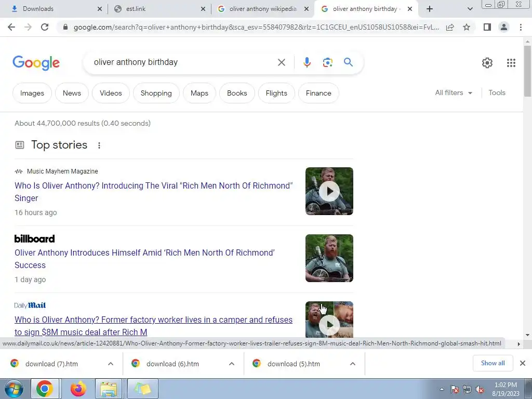Open the Billboard story thumbnail image
The width and height of the screenshot is (532, 399).
[x=329, y=258]
